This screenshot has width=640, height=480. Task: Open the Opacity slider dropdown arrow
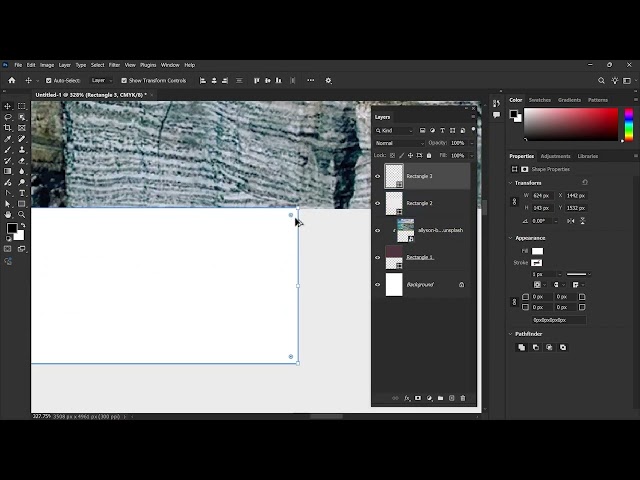point(472,143)
